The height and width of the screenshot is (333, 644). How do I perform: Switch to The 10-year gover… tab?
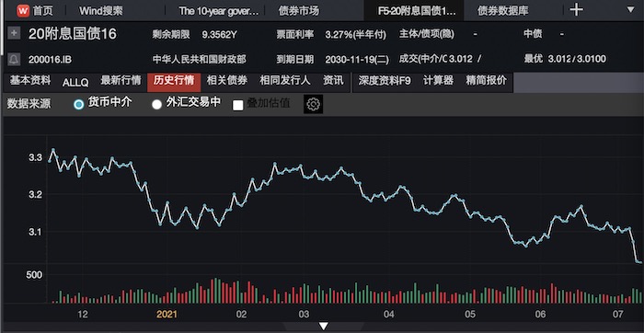(219, 11)
